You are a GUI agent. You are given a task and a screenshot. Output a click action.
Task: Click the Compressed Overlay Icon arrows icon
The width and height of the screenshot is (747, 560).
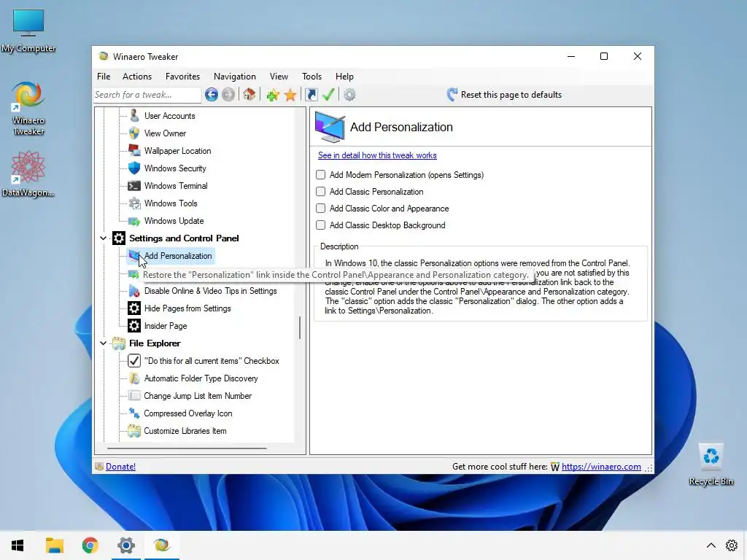pos(134,413)
